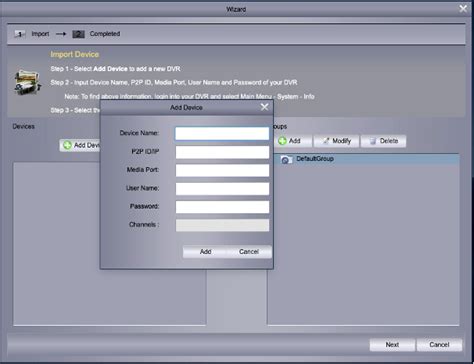Confirm with the Add button in the dialog
Viewport: 474px width, 364px height.
(205, 252)
